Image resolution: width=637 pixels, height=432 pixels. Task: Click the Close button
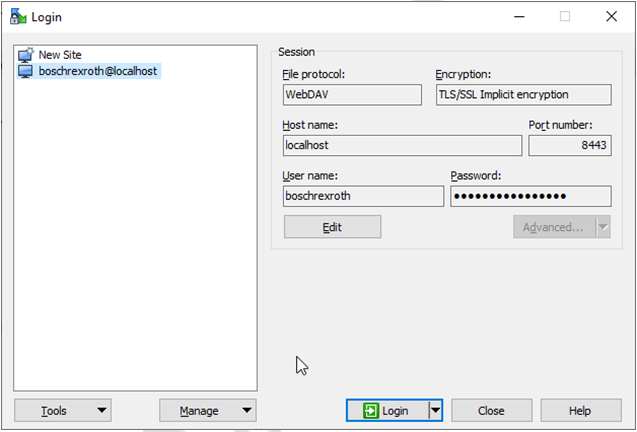click(x=492, y=410)
